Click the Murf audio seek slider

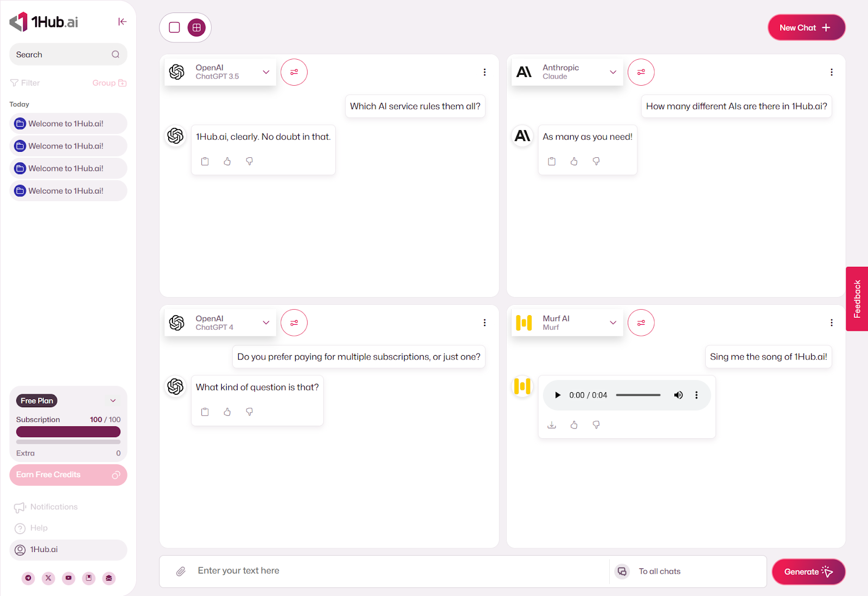tap(639, 395)
